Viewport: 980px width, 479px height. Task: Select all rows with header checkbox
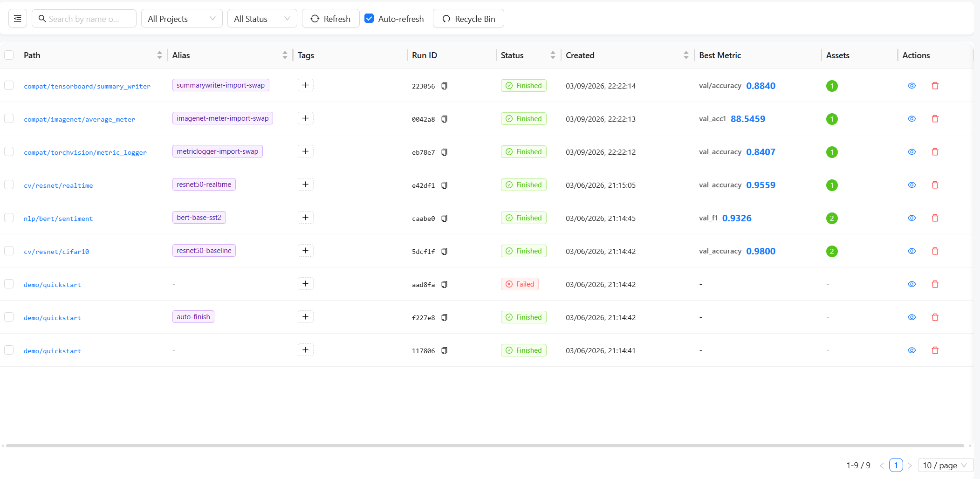pos(9,55)
